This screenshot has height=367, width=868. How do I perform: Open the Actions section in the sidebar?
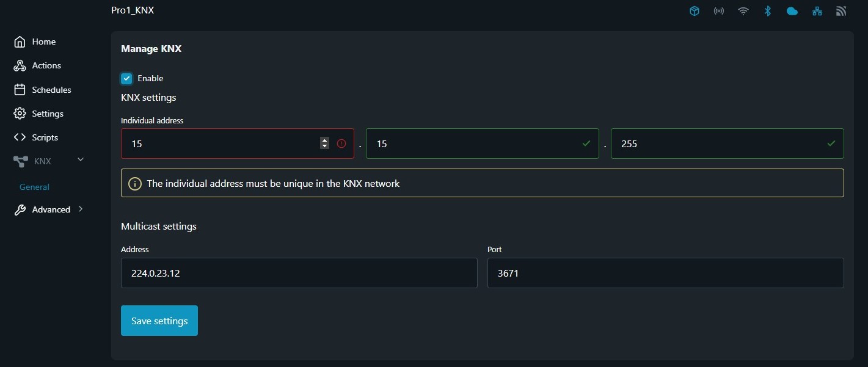tap(46, 65)
